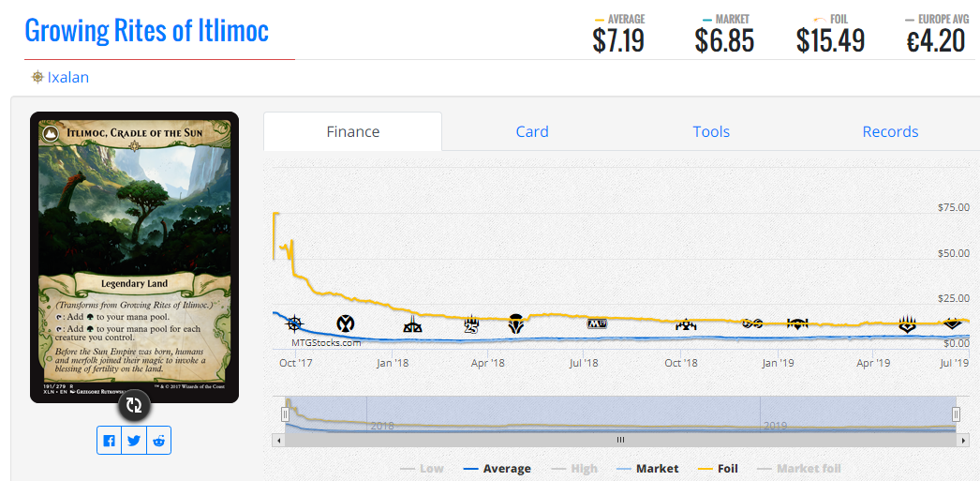Click the Ultimate Masters set marker
Viewport: 980px width, 481px height.
pyautogui.click(x=752, y=323)
